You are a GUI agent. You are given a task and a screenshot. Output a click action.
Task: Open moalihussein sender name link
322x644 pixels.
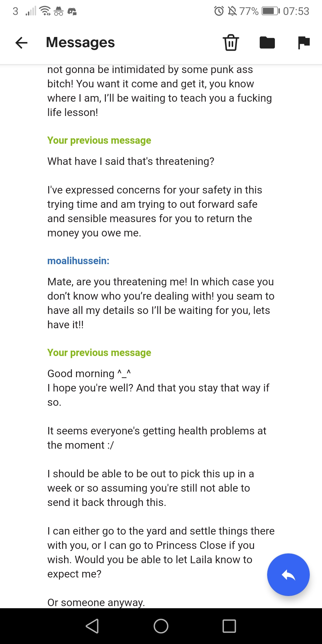tap(78, 261)
